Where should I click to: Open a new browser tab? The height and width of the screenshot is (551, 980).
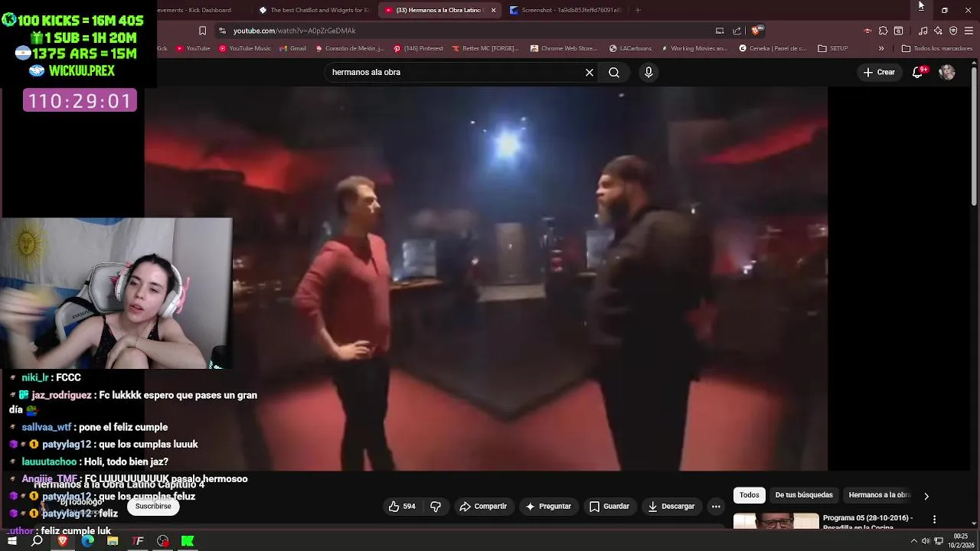point(638,10)
